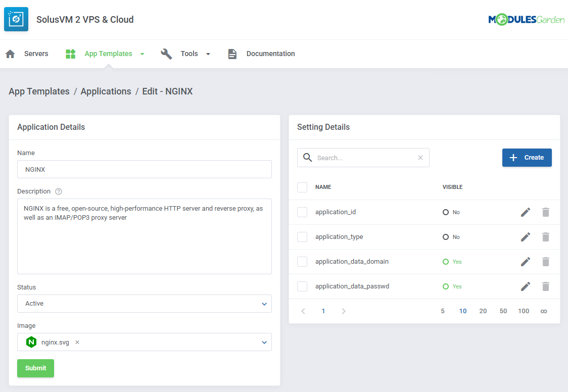Click Applications breadcrumb link
Viewport: 568px width, 392px height.
point(106,91)
